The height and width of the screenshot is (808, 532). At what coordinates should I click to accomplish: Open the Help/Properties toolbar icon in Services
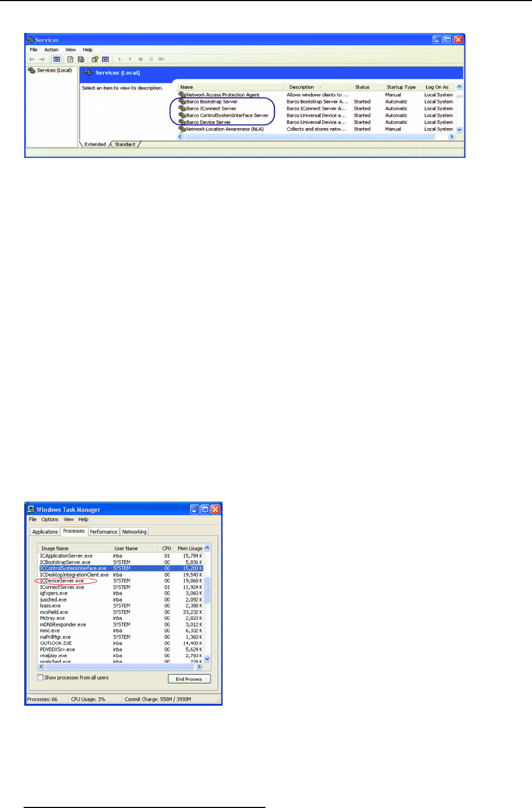(95, 59)
